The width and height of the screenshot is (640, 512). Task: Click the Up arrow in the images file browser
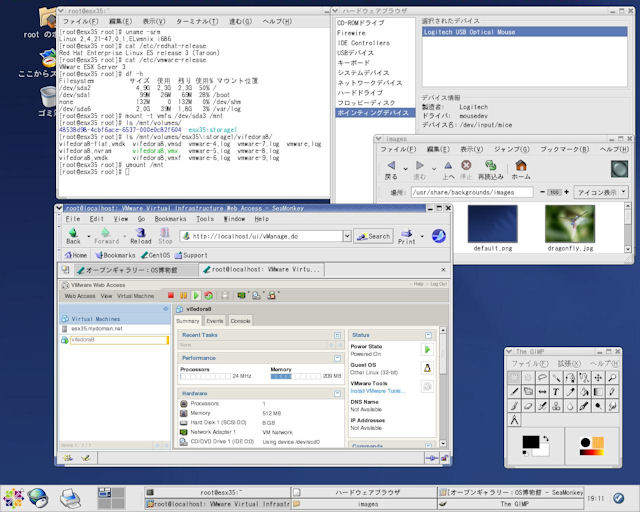click(448, 170)
